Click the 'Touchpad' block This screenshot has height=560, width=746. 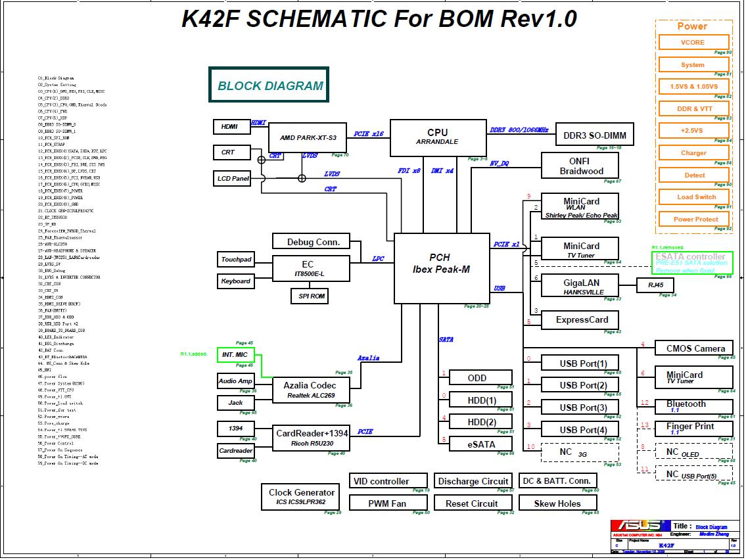point(235,260)
